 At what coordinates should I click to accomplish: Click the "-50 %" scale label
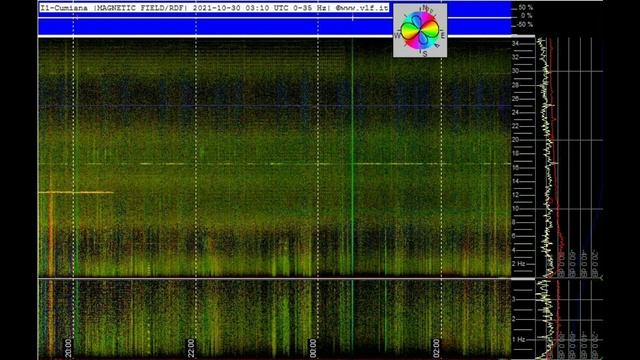pyautogui.click(x=525, y=24)
